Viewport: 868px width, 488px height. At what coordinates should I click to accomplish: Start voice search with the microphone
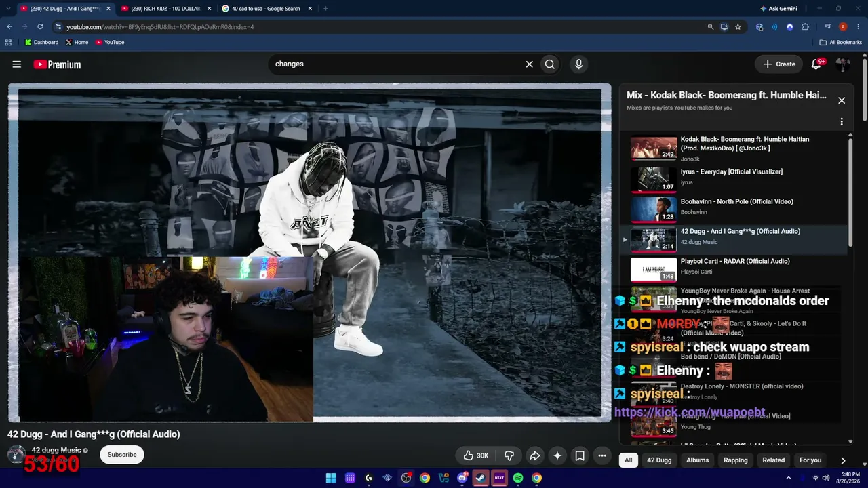pos(578,64)
